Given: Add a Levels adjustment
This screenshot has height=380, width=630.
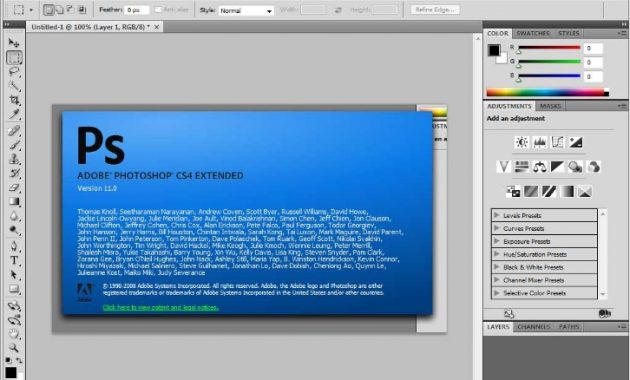Looking at the screenshot, I should click(540, 142).
